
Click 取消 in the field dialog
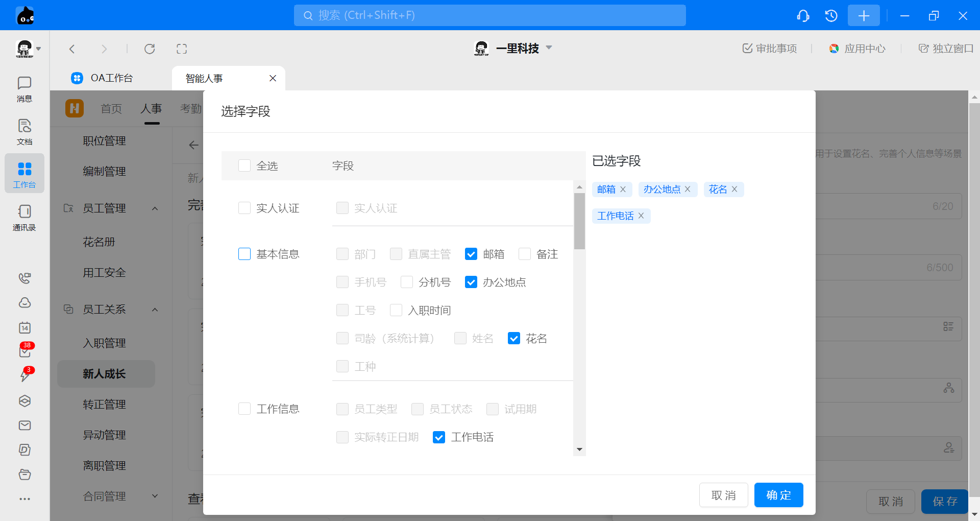[x=723, y=495]
